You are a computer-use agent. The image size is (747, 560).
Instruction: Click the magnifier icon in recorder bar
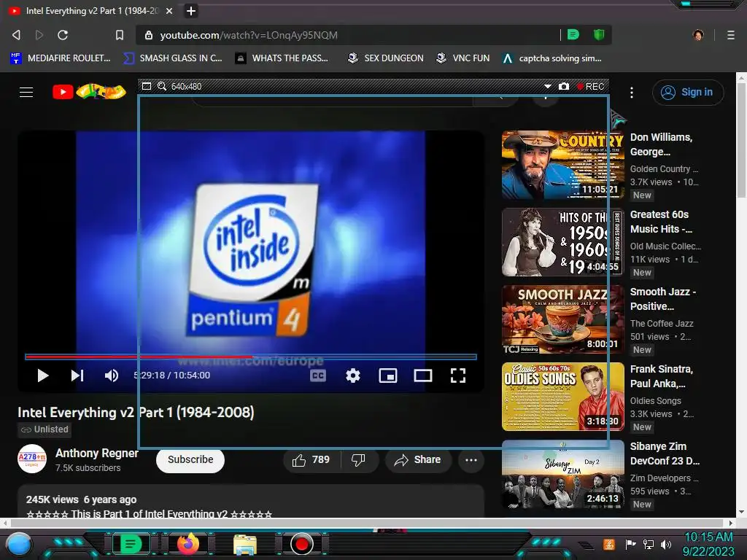coord(162,86)
